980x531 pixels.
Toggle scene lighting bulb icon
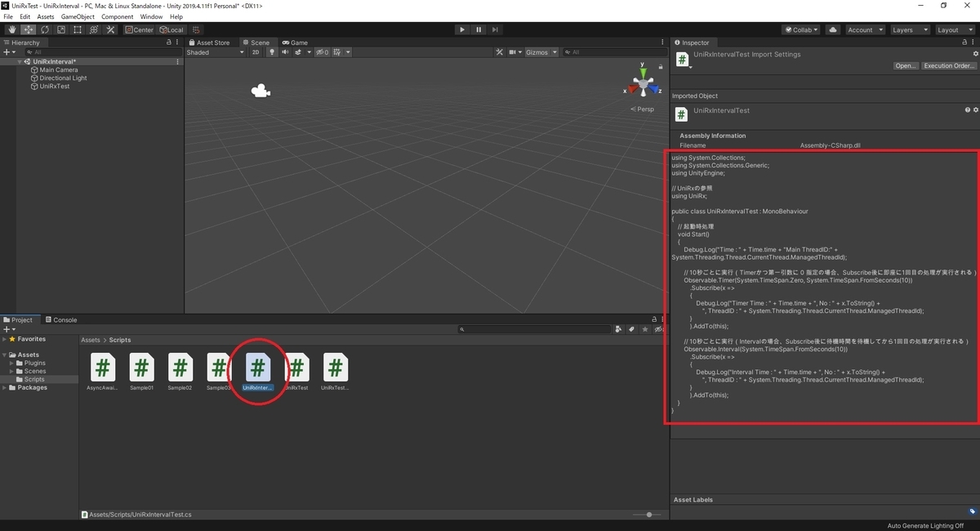(x=271, y=52)
